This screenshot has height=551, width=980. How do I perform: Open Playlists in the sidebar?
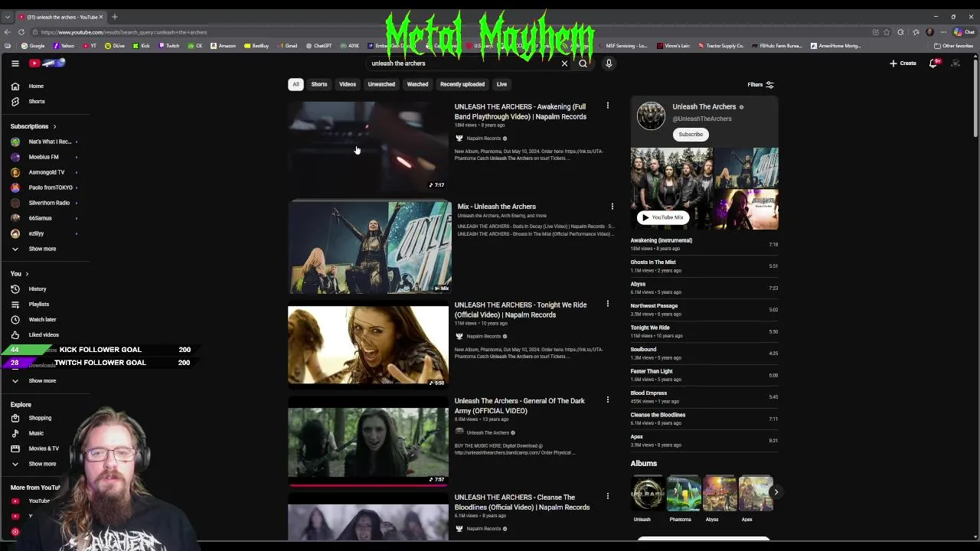(x=38, y=304)
